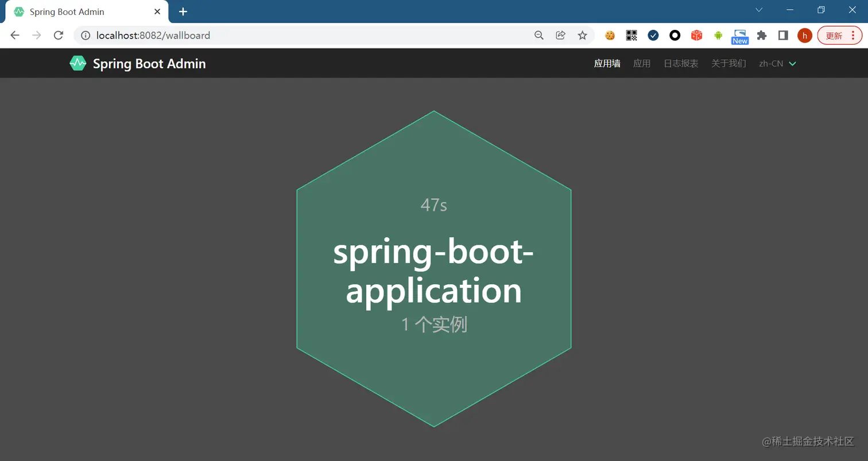This screenshot has width=868, height=461.
Task: Open the QR code extension
Action: coord(631,36)
